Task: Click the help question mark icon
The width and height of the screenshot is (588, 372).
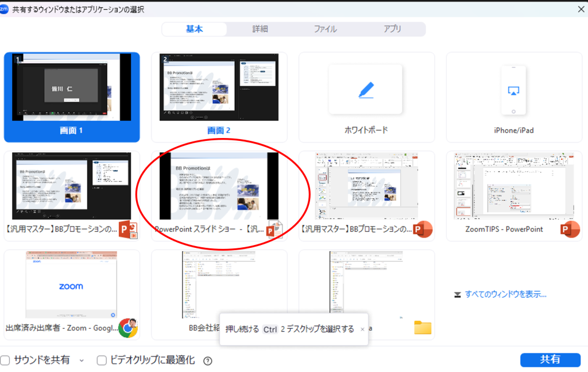Action: pyautogui.click(x=208, y=361)
